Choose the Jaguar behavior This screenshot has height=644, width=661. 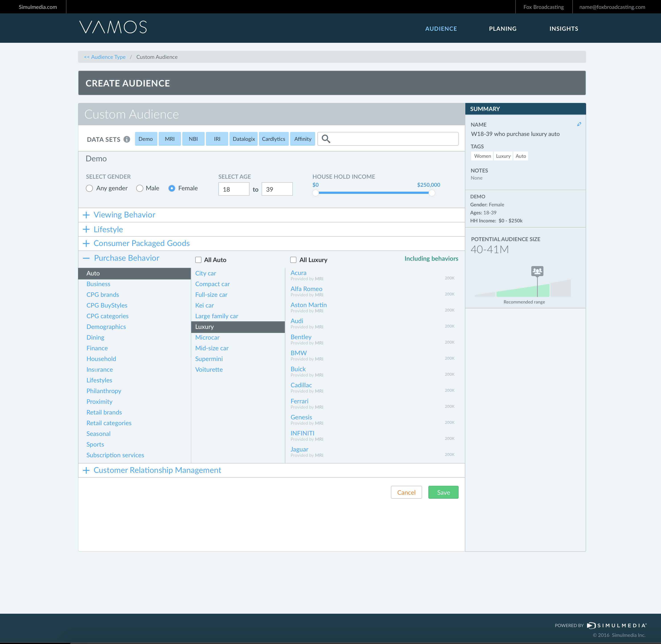pos(299,449)
